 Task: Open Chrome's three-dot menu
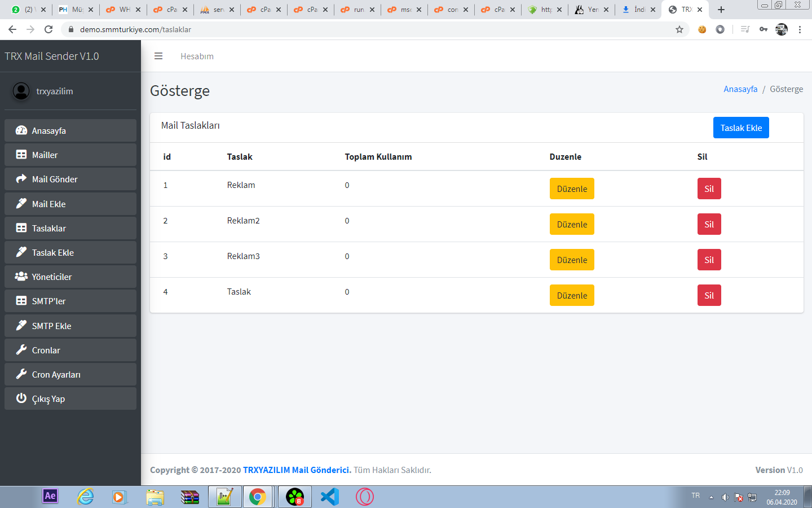click(x=800, y=29)
